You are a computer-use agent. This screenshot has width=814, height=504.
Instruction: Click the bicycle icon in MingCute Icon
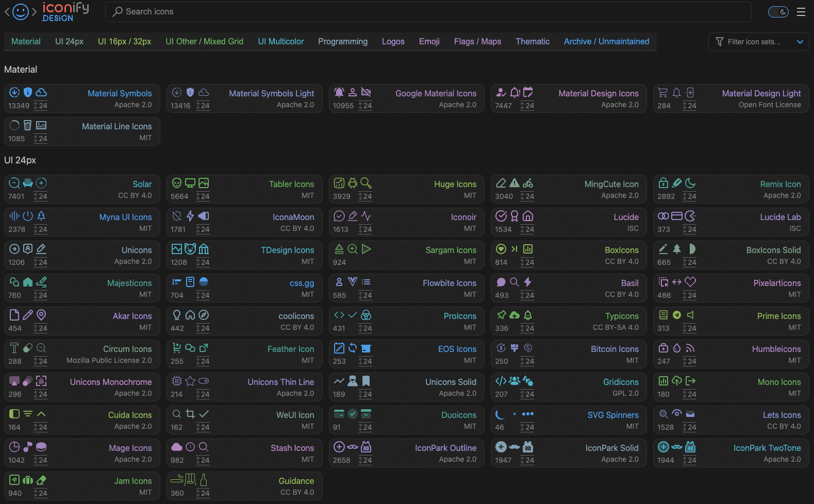coord(528,183)
